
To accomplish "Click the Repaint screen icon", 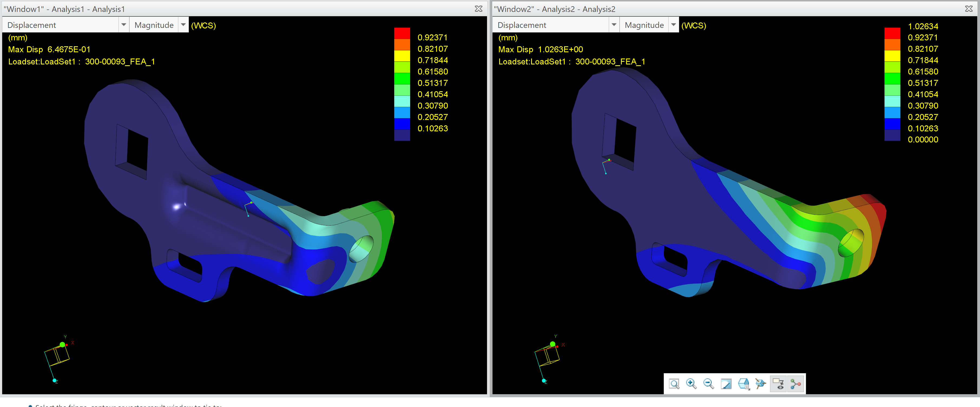I will click(726, 383).
